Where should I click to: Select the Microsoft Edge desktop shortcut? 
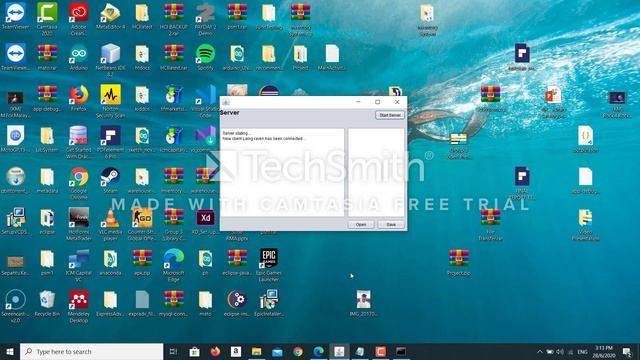pyautogui.click(x=174, y=264)
